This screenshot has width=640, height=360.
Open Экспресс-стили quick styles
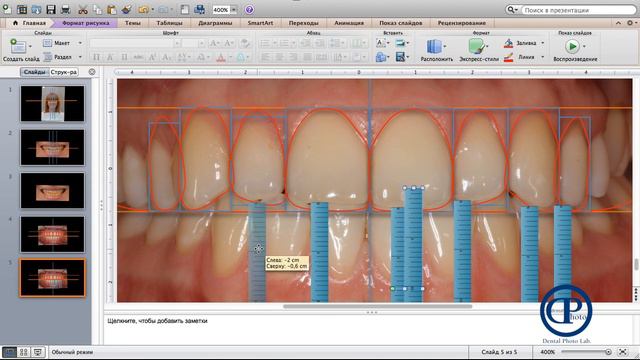click(x=476, y=46)
